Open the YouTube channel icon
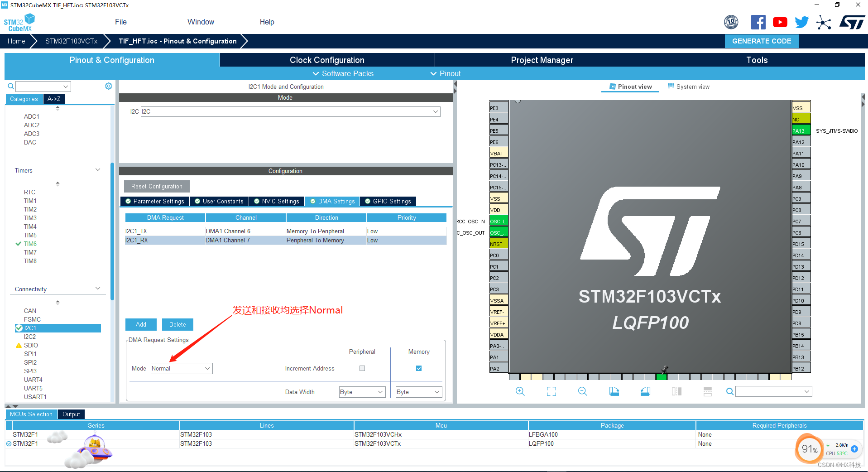868x472 pixels. [x=780, y=22]
